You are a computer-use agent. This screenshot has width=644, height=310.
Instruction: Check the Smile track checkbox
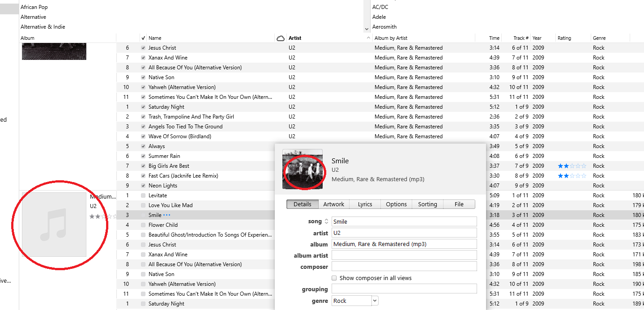[x=143, y=215]
